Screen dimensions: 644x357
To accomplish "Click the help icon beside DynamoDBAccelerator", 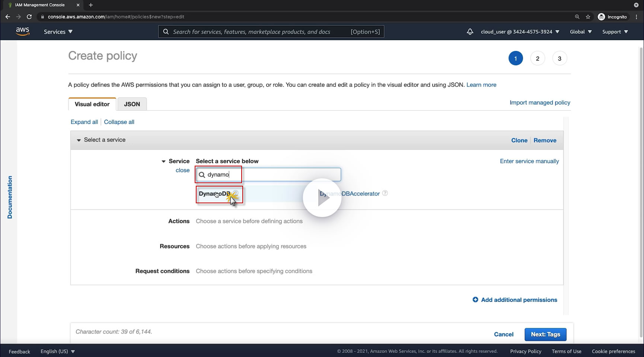I will pos(385,193).
